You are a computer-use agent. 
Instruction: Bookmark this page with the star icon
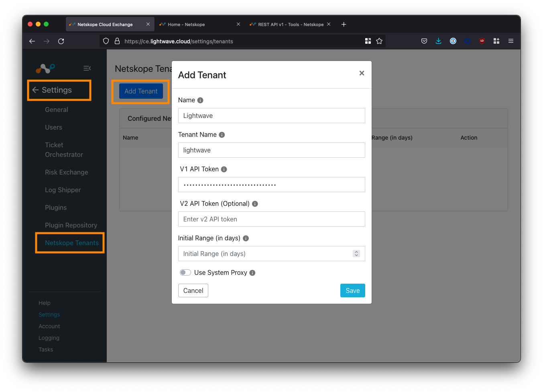pyautogui.click(x=379, y=41)
